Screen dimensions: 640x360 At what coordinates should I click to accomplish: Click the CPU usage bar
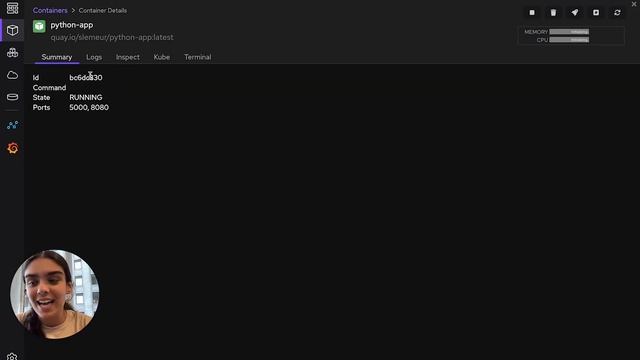(569, 40)
